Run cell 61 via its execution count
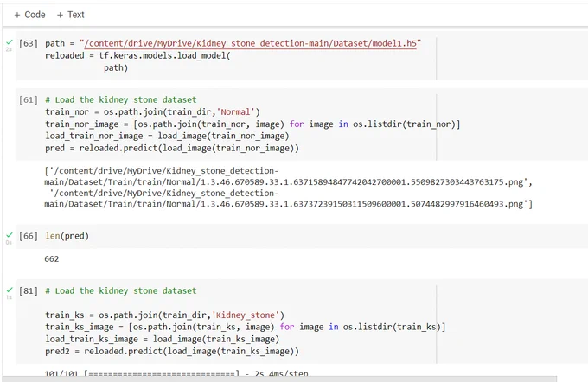The width and height of the screenshot is (588, 382). click(29, 99)
